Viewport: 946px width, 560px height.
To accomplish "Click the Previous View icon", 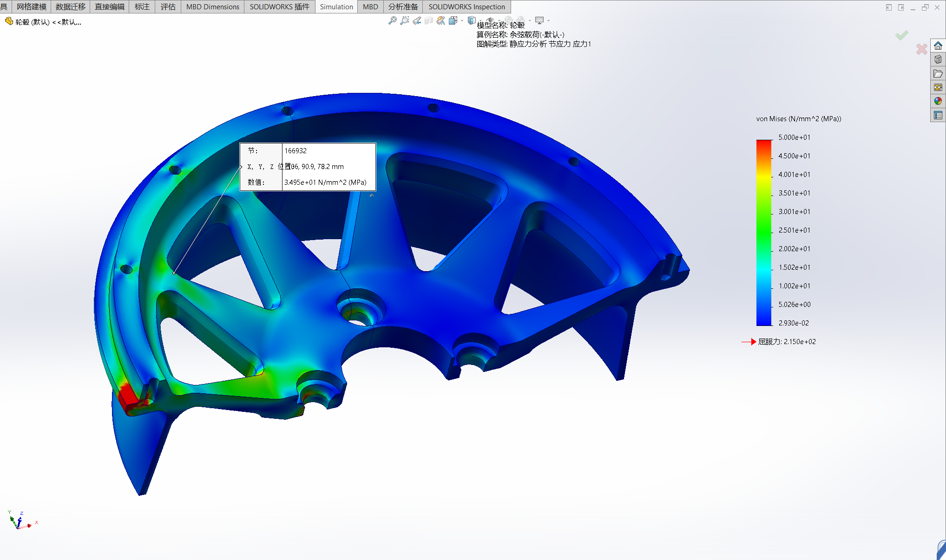I will pos(417,20).
